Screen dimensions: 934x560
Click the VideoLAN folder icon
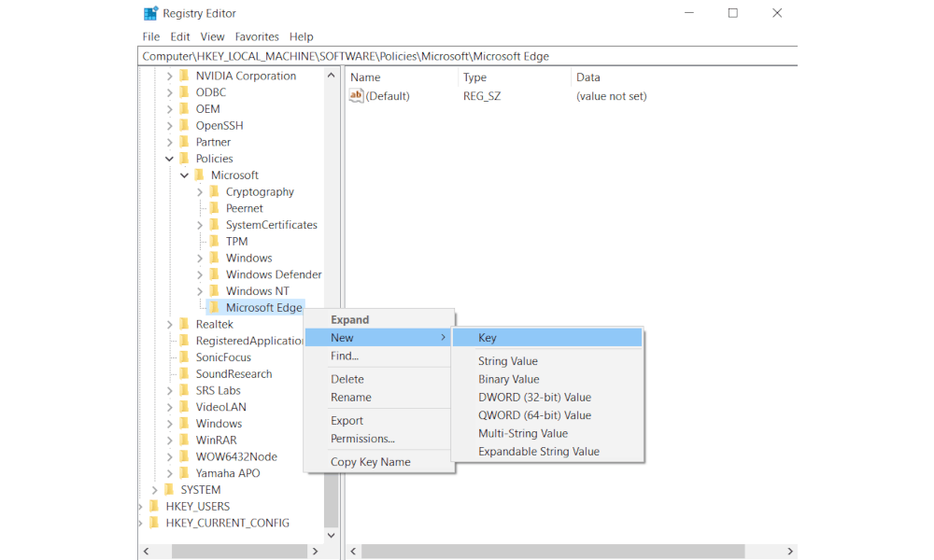click(184, 407)
